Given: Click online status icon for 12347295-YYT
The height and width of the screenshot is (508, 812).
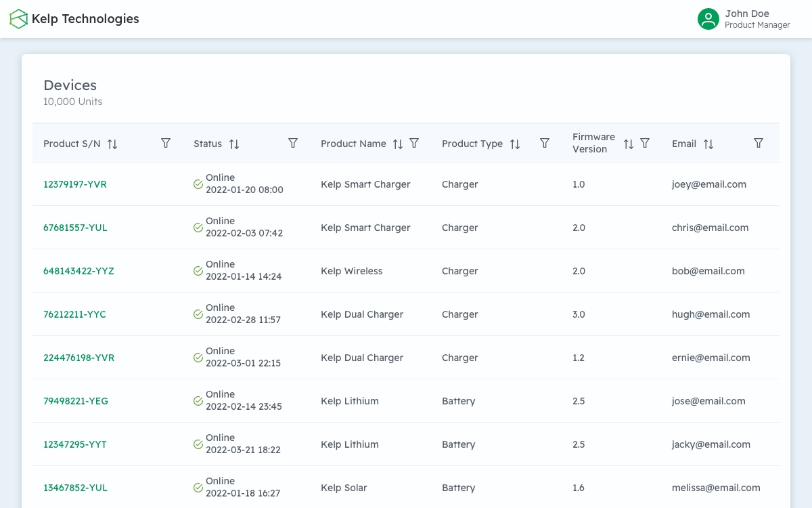Looking at the screenshot, I should coord(198,444).
